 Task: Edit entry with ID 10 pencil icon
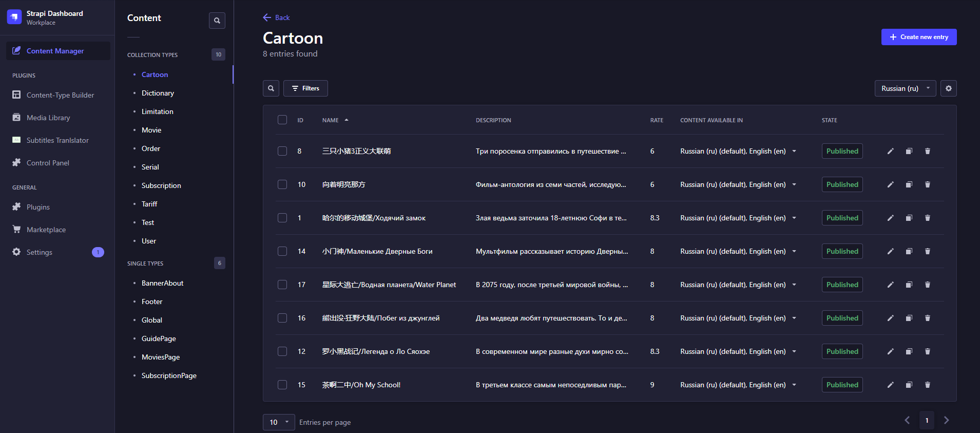pyautogui.click(x=891, y=184)
